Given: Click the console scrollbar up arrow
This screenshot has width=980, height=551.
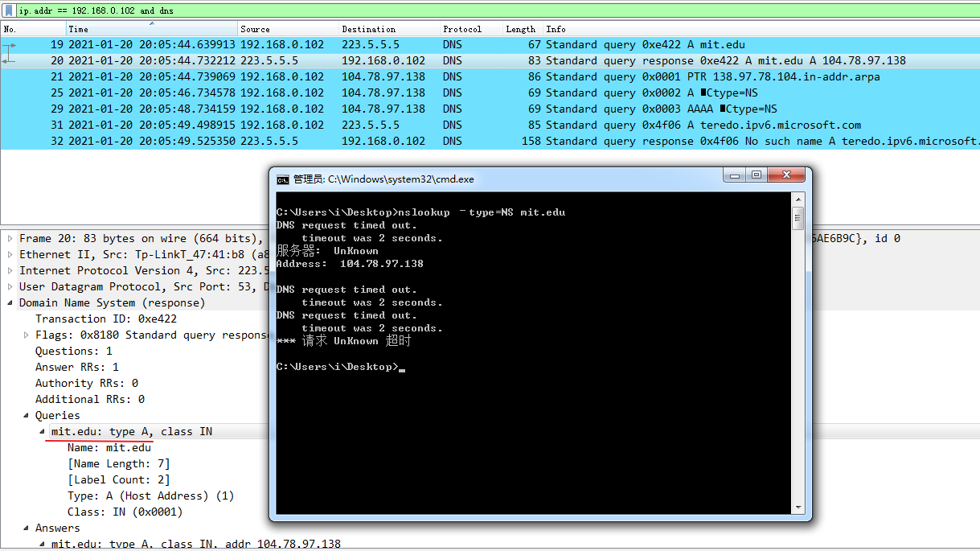Looking at the screenshot, I should pyautogui.click(x=798, y=199).
